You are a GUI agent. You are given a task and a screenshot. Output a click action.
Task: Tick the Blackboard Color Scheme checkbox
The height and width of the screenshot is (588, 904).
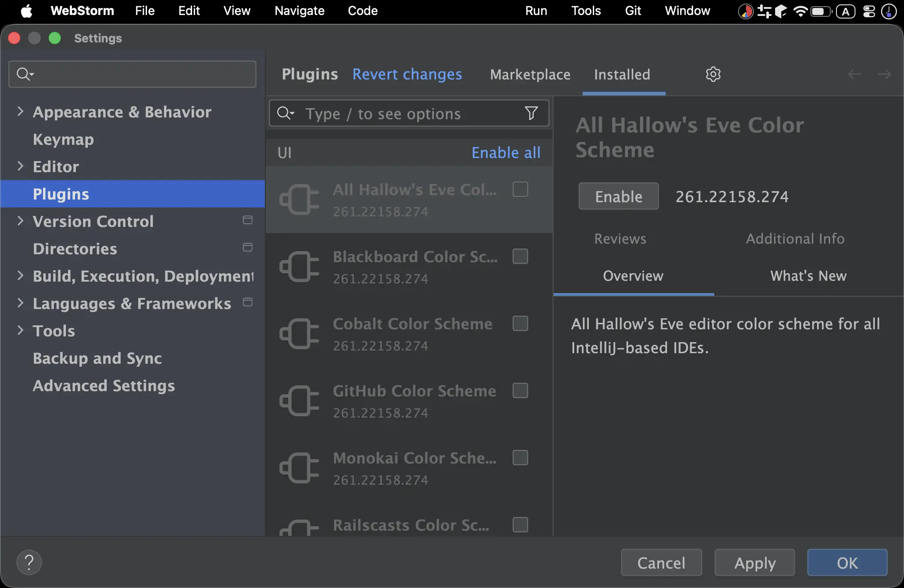tap(520, 256)
